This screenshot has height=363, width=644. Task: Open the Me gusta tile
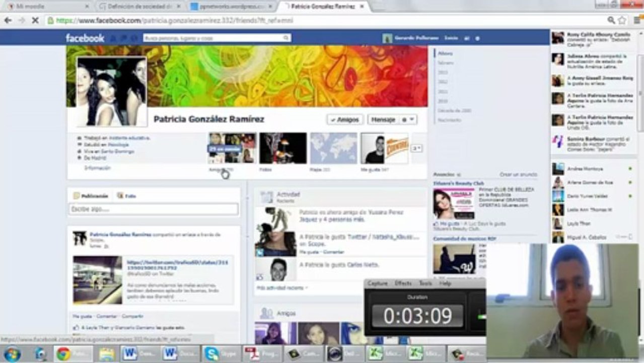click(x=384, y=148)
